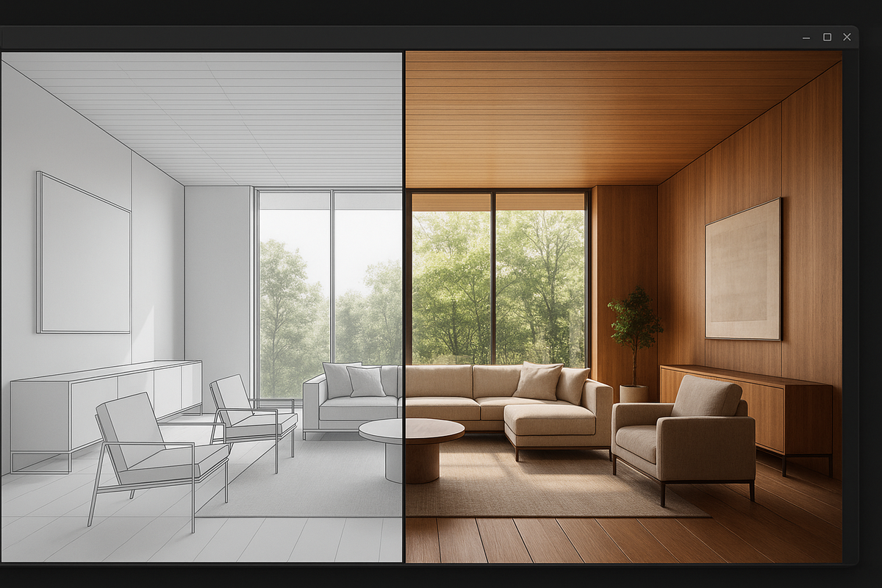The image size is (882, 588).
Task: Click the maximize window button
Action: click(x=826, y=37)
